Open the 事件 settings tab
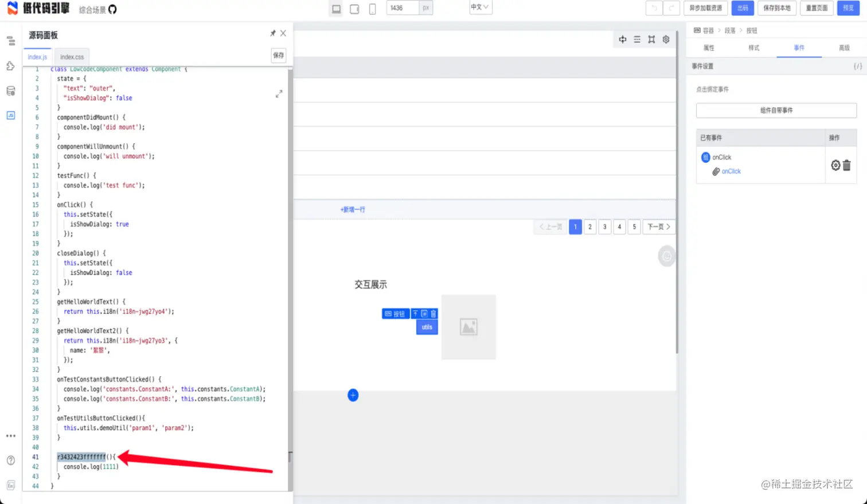The width and height of the screenshot is (867, 504). [799, 48]
